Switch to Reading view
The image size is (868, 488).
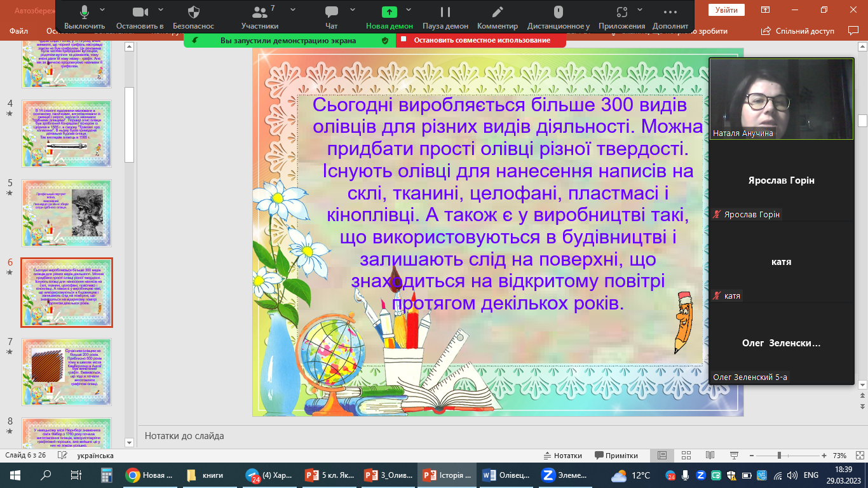point(709,456)
